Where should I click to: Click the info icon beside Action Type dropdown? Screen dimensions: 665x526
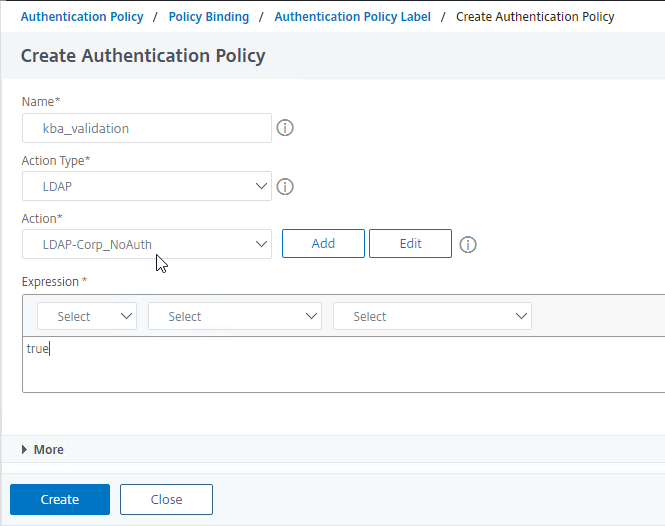coord(285,187)
